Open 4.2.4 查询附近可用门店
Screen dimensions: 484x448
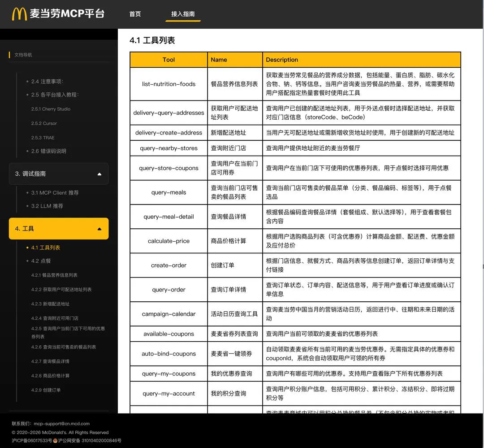click(x=55, y=318)
